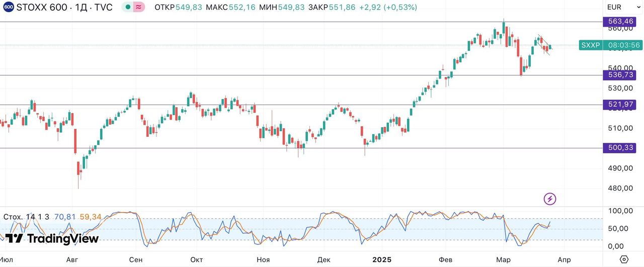The width and height of the screenshot is (644, 267).
Task: Open chart settings hexagon icon
Action: [x=624, y=259]
